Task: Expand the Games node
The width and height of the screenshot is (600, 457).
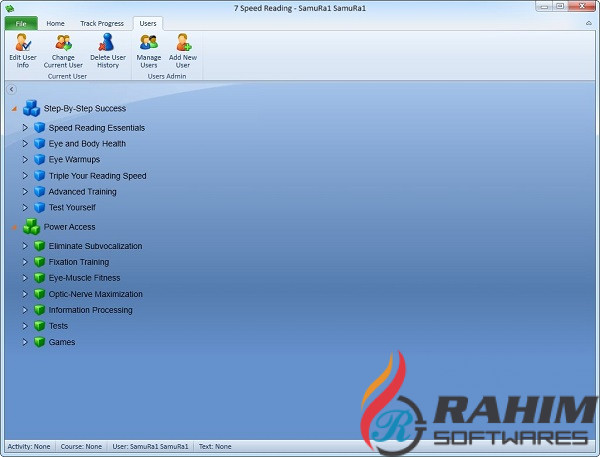Action: tap(25, 342)
